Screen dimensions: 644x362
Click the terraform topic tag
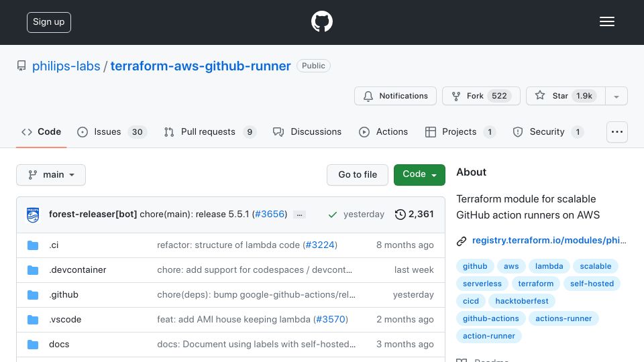tap(535, 284)
